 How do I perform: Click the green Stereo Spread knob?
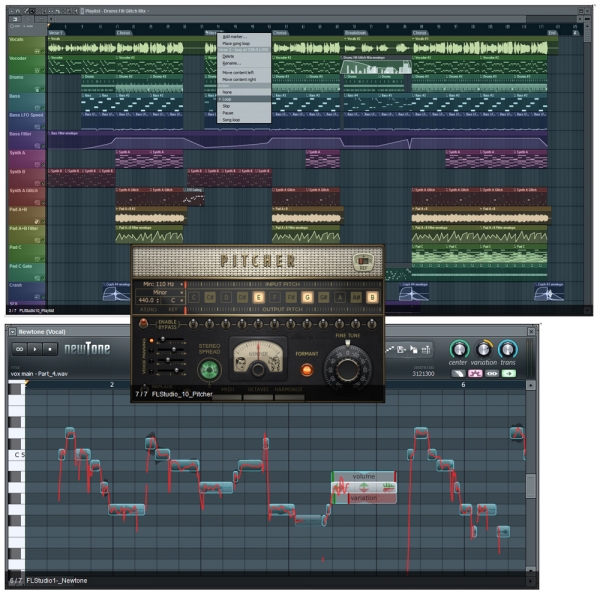(211, 369)
